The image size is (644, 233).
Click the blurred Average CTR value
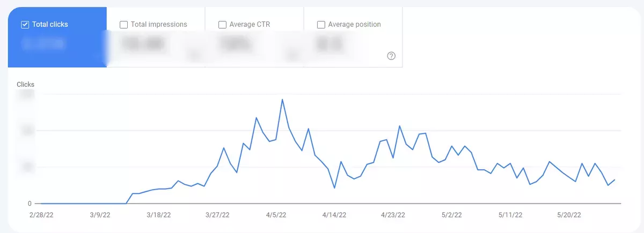[235, 44]
